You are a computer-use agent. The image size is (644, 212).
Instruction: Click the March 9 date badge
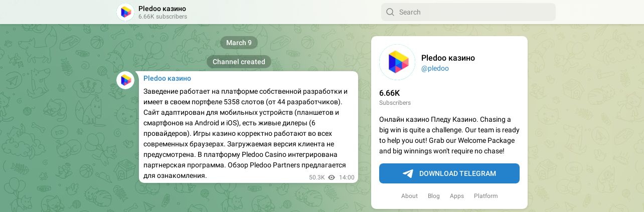239,43
